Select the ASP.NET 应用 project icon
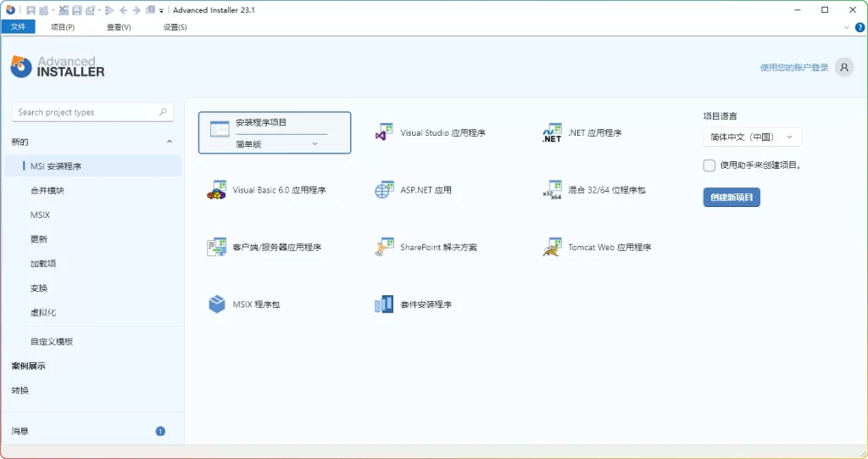The image size is (868, 459). pyautogui.click(x=384, y=190)
